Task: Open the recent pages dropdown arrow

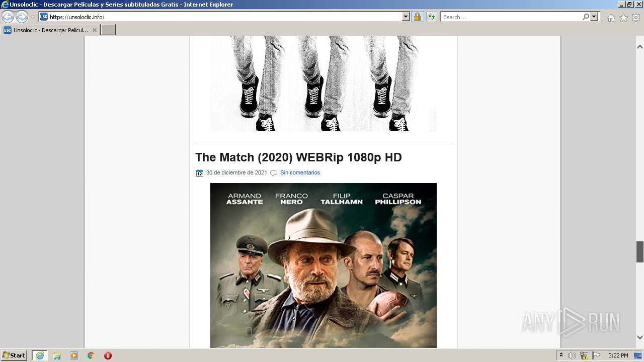Action: click(x=33, y=17)
